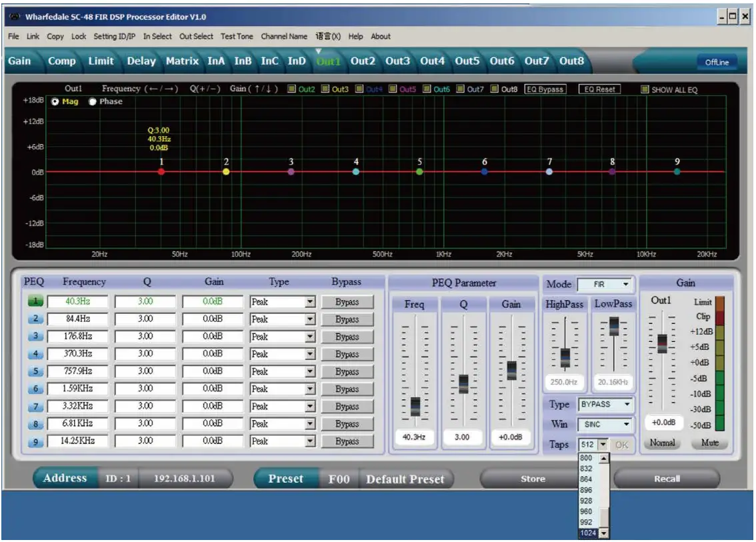The width and height of the screenshot is (756, 542).
Task: Switch to the Matrix tab
Action: (x=182, y=61)
